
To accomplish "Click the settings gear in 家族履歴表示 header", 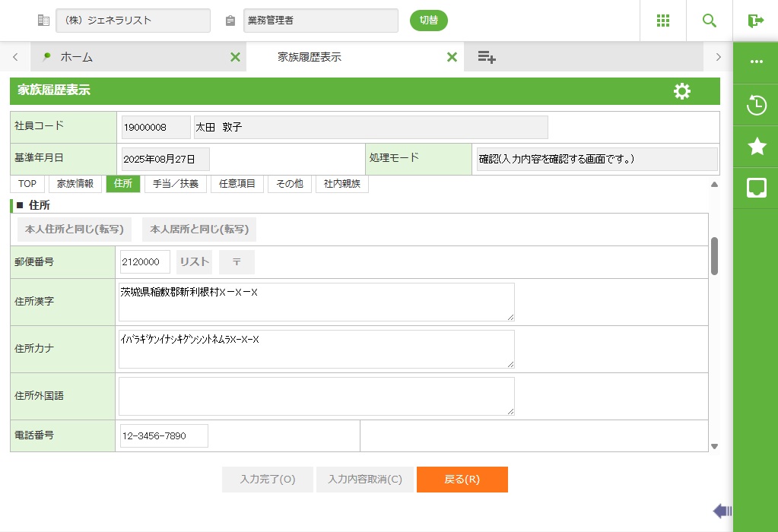I will 682,91.
